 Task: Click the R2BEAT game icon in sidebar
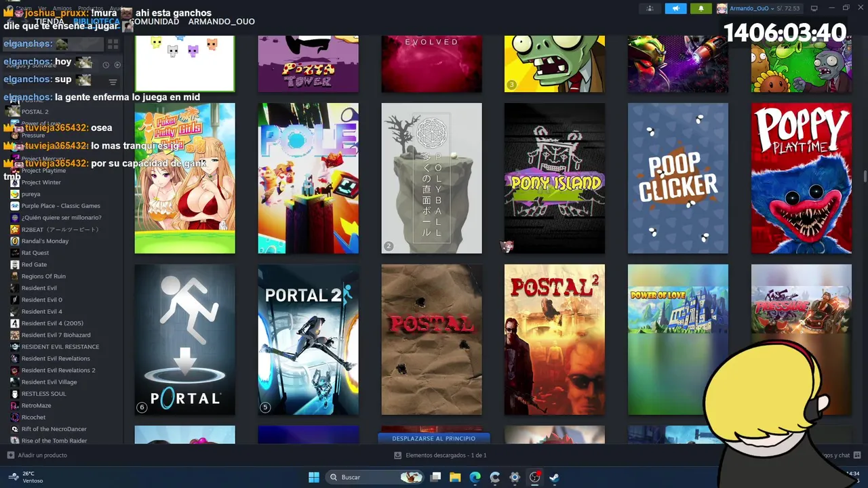pos(15,229)
